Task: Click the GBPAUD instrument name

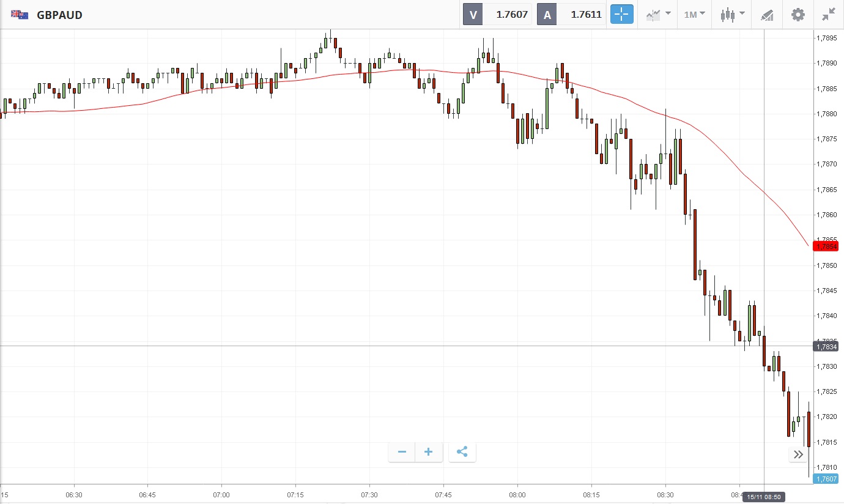Action: click(x=59, y=15)
